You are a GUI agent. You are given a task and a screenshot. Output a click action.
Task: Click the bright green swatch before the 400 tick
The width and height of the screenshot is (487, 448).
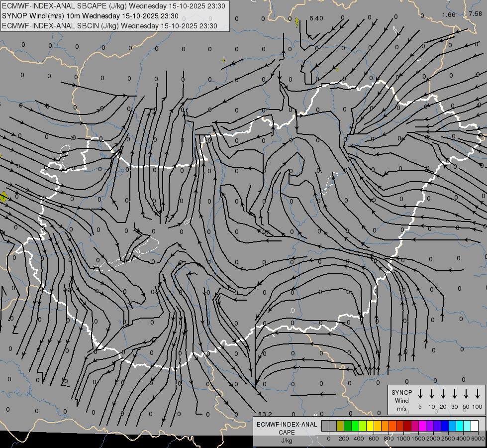[x=355, y=426]
